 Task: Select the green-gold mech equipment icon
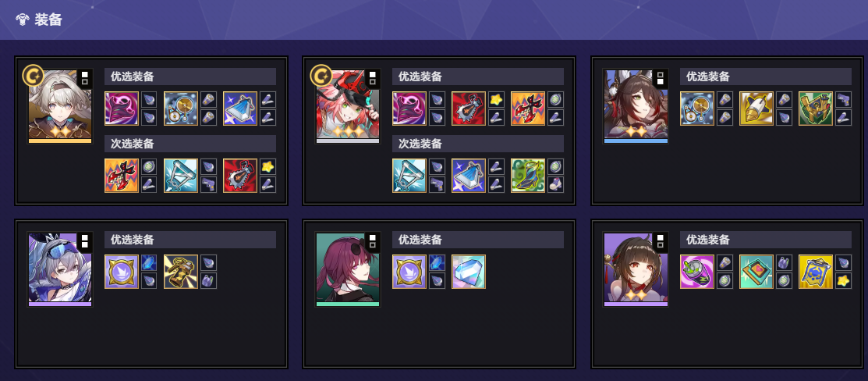[x=816, y=109]
